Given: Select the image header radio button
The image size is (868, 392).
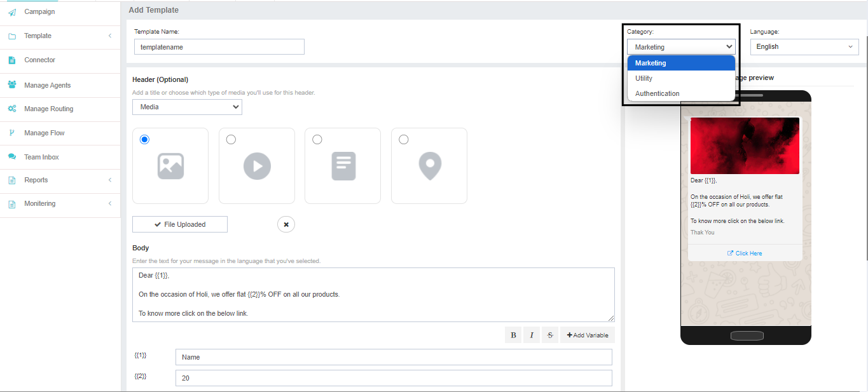Looking at the screenshot, I should 144,140.
